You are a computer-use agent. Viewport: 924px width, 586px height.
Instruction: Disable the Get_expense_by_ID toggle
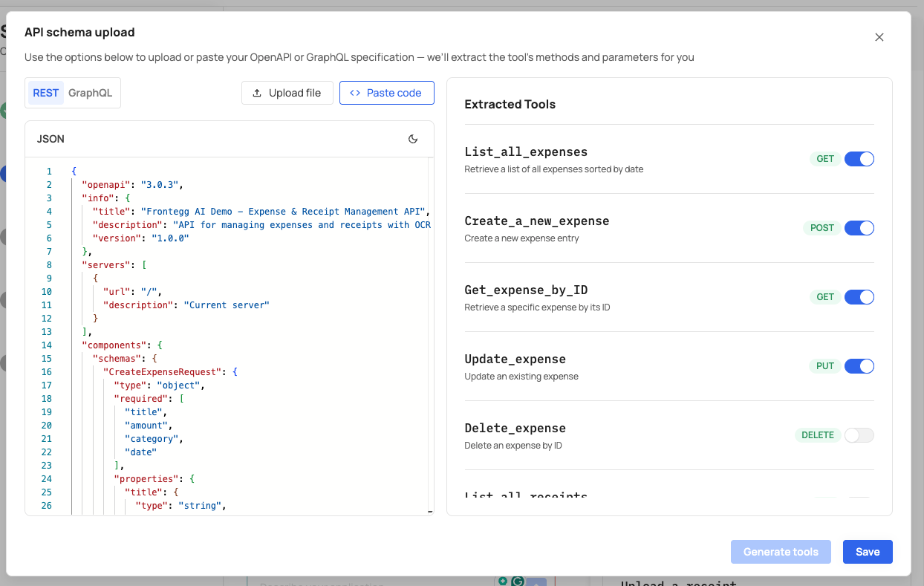pyautogui.click(x=859, y=296)
